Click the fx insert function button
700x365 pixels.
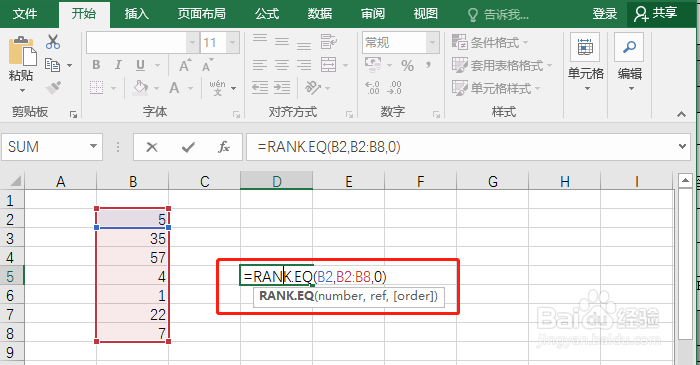tap(224, 147)
